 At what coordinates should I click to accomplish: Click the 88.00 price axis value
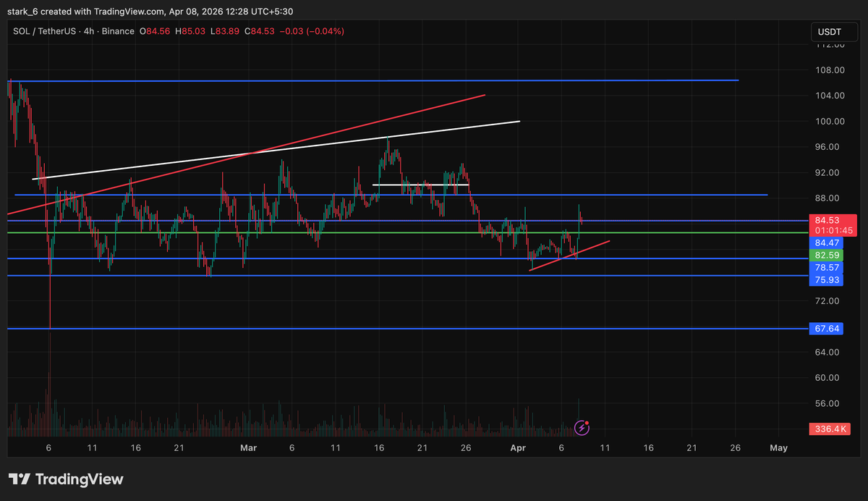pyautogui.click(x=827, y=198)
